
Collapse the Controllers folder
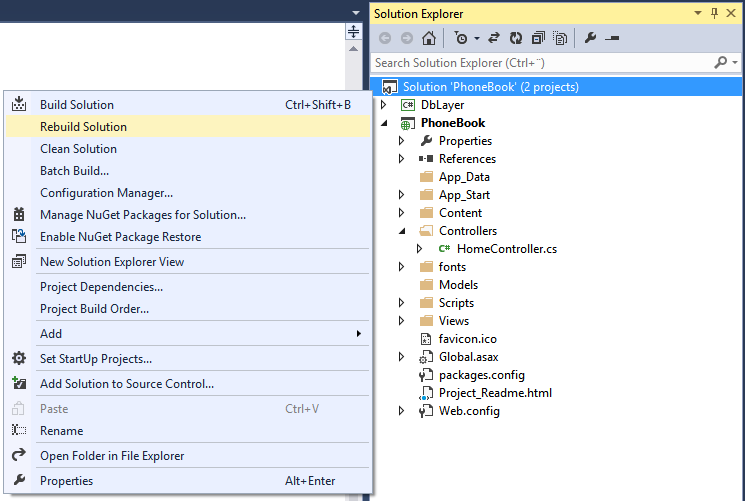(x=402, y=231)
